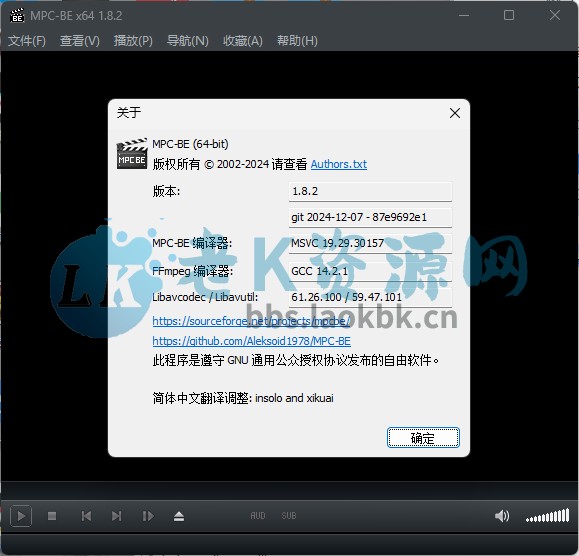Open the Authors.txt link
The height and width of the screenshot is (556, 579).
(x=339, y=164)
